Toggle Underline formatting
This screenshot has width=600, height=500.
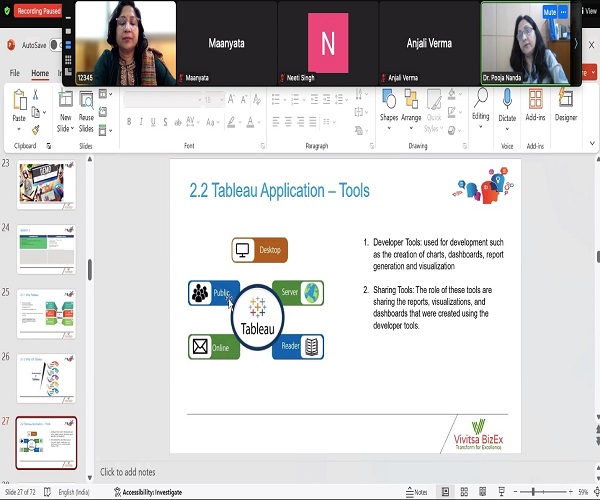point(153,122)
